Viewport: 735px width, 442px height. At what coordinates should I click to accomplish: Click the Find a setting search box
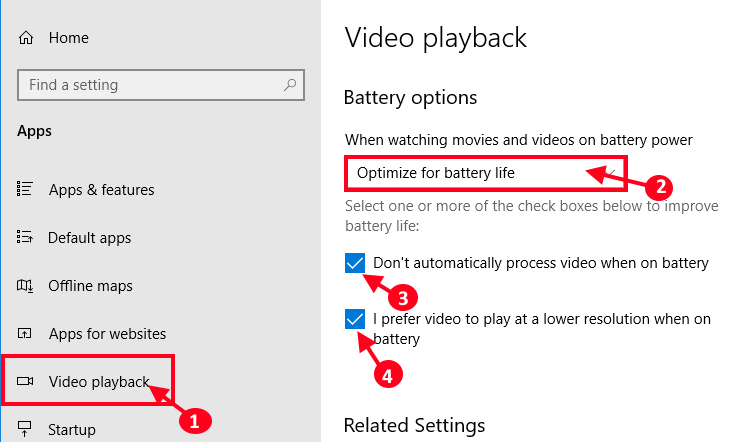click(x=161, y=85)
